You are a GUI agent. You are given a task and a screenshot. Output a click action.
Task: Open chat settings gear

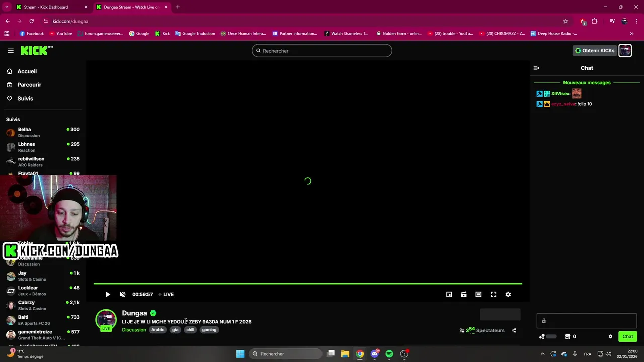pos(610,337)
